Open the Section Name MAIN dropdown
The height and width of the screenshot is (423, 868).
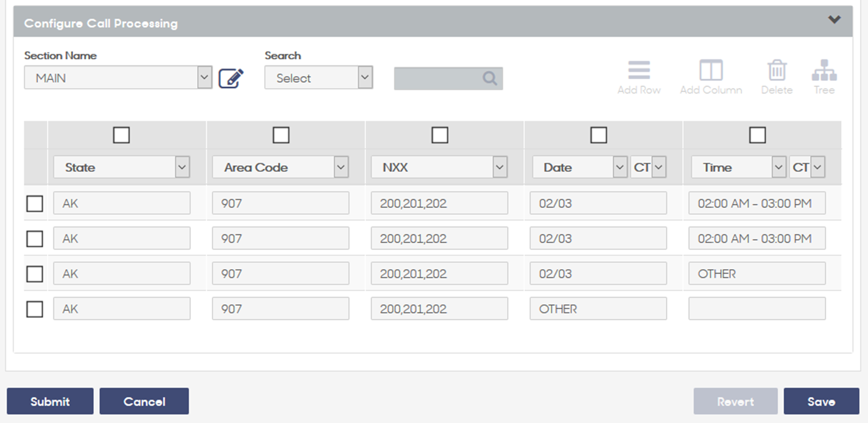(118, 78)
